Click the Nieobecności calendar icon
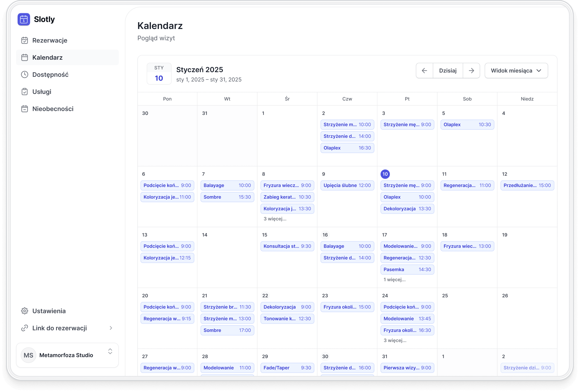Image resolution: width=579 pixels, height=392 pixels. pyautogui.click(x=24, y=109)
